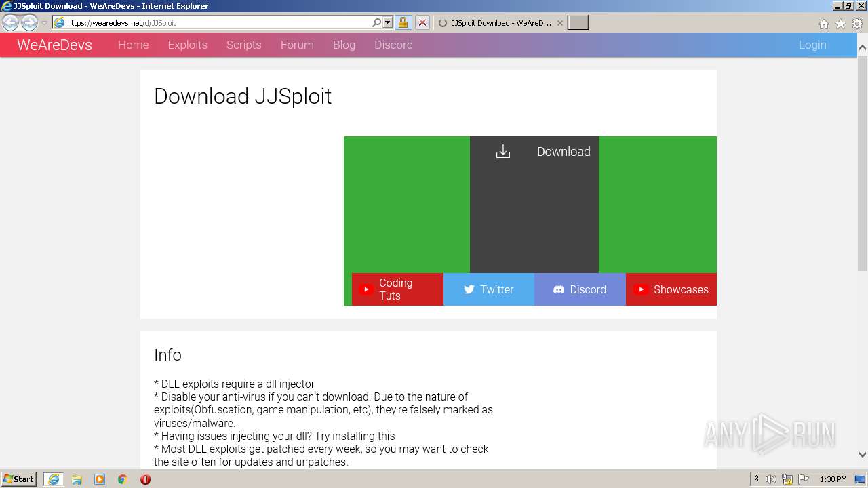The height and width of the screenshot is (488, 868).
Task: Restore the Internet Explorer window
Action: click(x=848, y=5)
